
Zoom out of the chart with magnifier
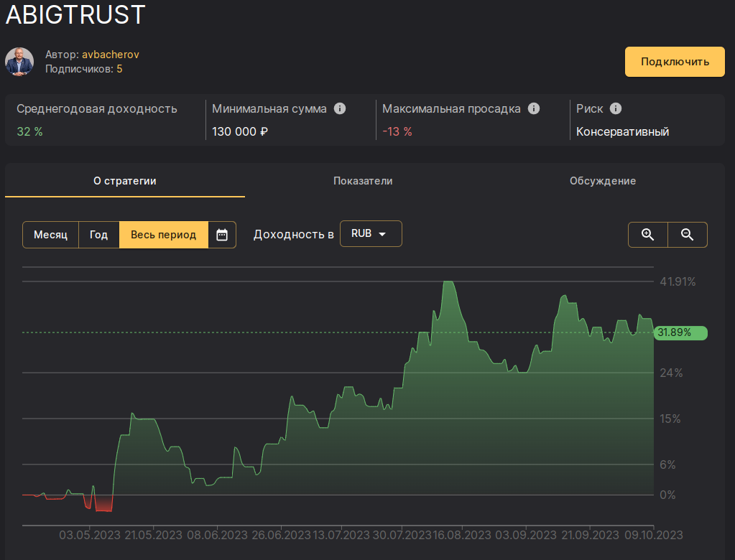pos(687,234)
